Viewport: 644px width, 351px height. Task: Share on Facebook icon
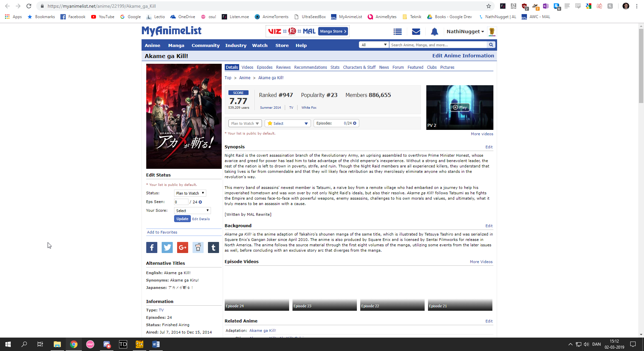152,247
